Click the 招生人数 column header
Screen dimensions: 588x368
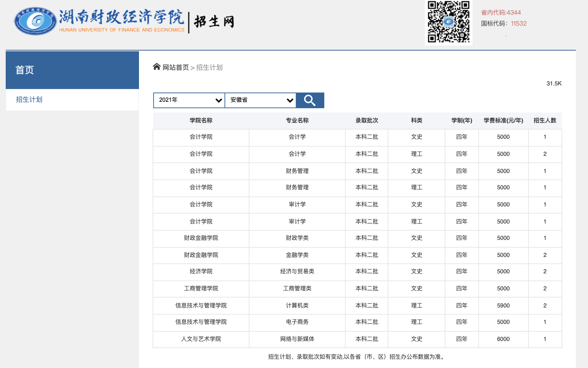(x=545, y=121)
